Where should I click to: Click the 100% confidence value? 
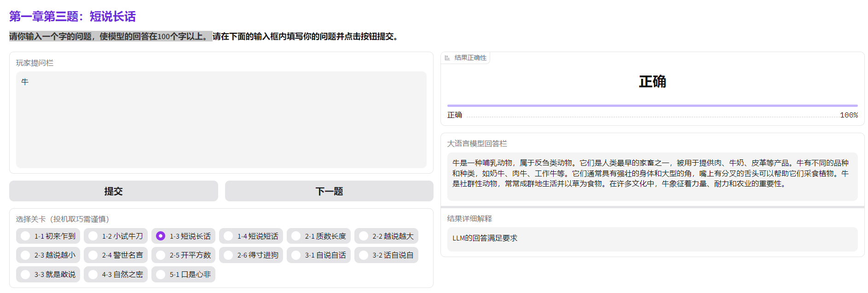click(x=849, y=115)
